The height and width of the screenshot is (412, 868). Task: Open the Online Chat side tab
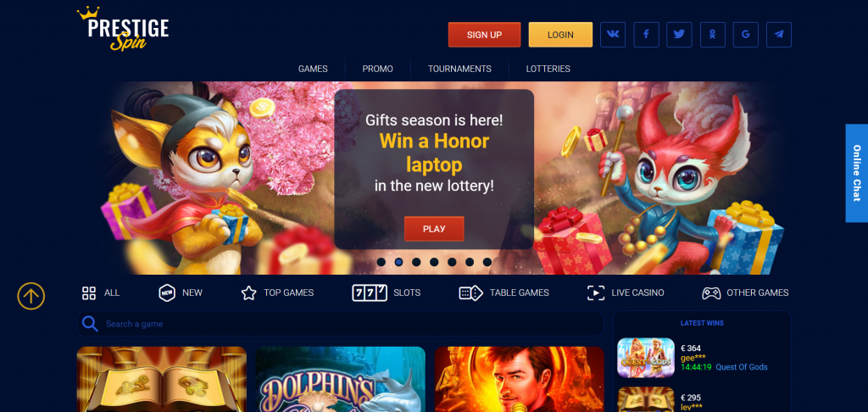click(x=856, y=173)
